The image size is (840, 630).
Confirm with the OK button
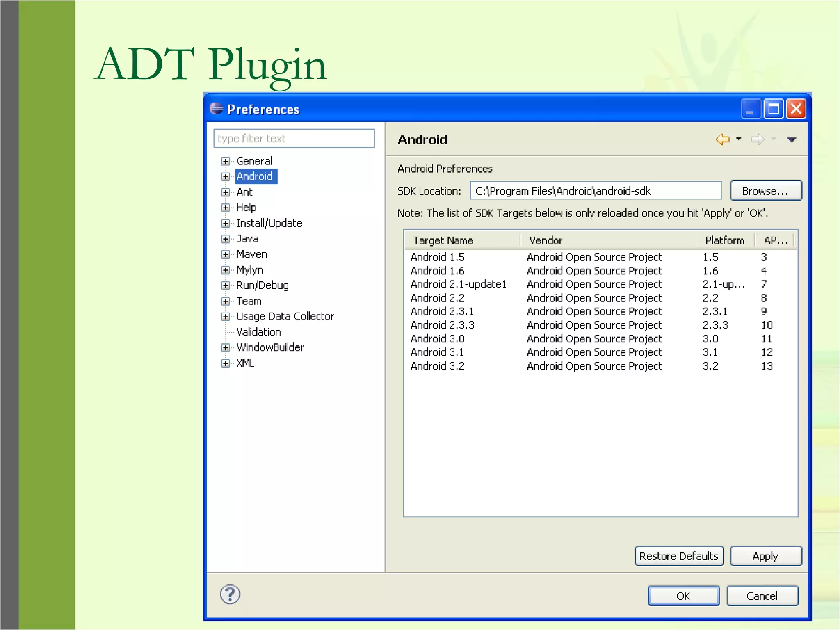[x=683, y=596]
